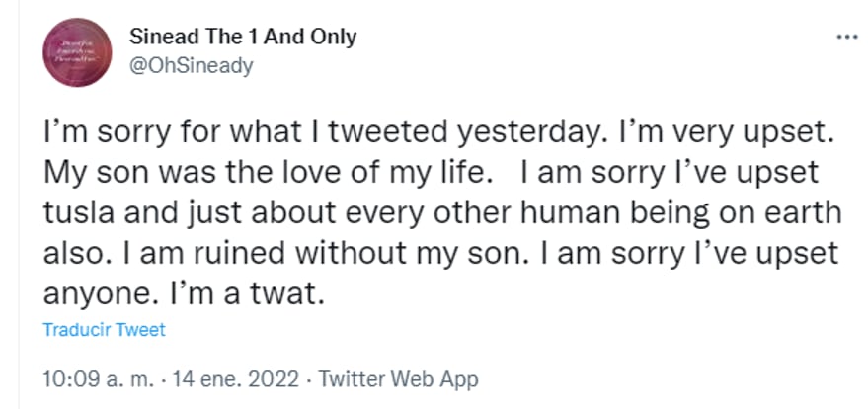868x409 pixels.
Task: Click the @OhSineady handle
Action: (x=192, y=65)
